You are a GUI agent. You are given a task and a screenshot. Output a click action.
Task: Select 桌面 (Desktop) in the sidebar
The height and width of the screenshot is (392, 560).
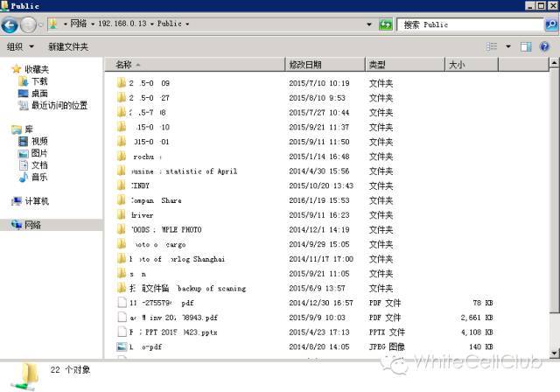pyautogui.click(x=39, y=94)
